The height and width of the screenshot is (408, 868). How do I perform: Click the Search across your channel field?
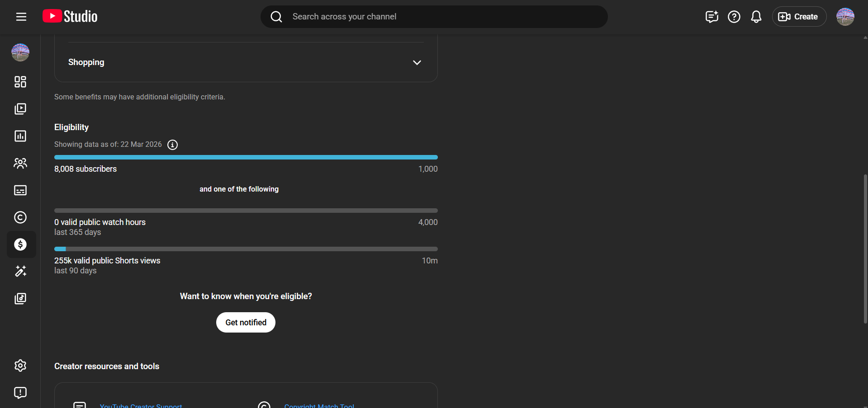click(434, 17)
